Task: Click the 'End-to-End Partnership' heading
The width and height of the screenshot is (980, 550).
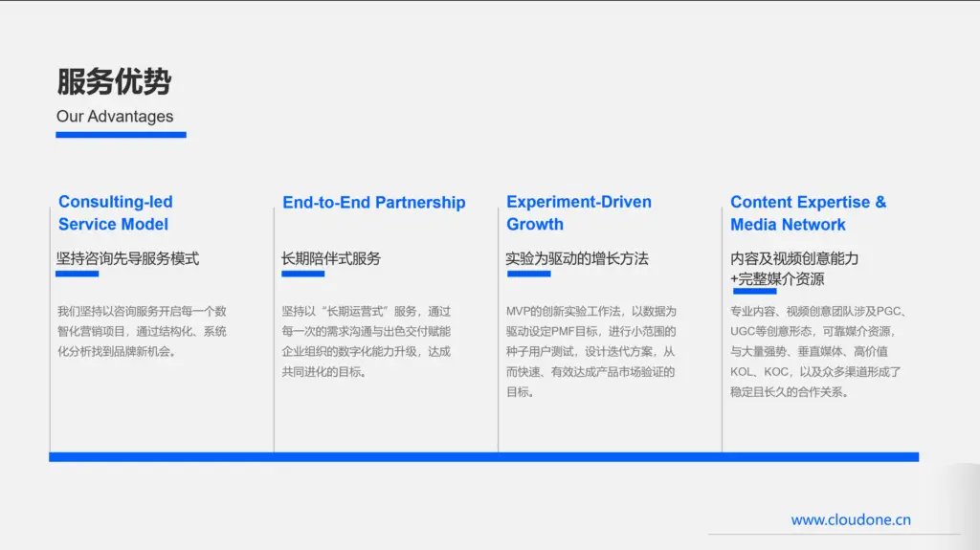Action: [374, 203]
